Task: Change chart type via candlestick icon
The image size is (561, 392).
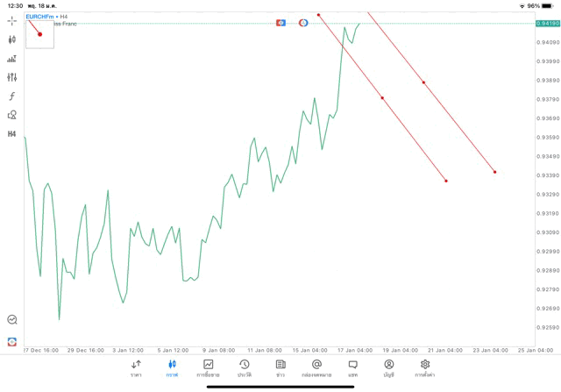Action: coord(11,39)
